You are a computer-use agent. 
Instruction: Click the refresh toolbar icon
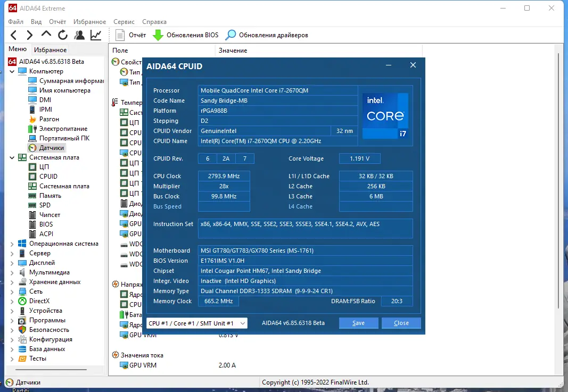tap(63, 35)
